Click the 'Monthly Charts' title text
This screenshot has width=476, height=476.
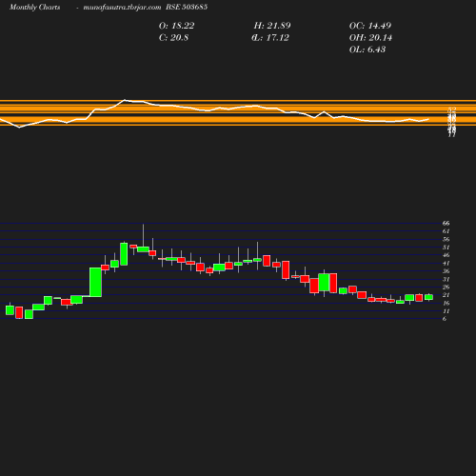(x=35, y=7)
